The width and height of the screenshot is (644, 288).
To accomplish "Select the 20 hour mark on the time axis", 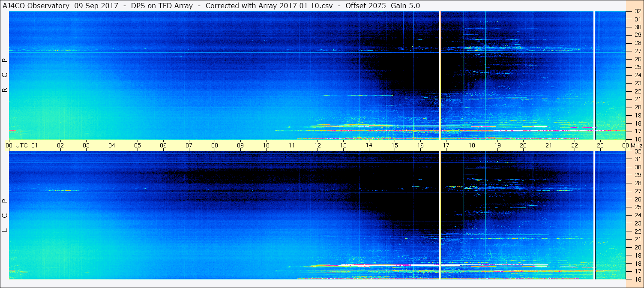I will click(523, 145).
